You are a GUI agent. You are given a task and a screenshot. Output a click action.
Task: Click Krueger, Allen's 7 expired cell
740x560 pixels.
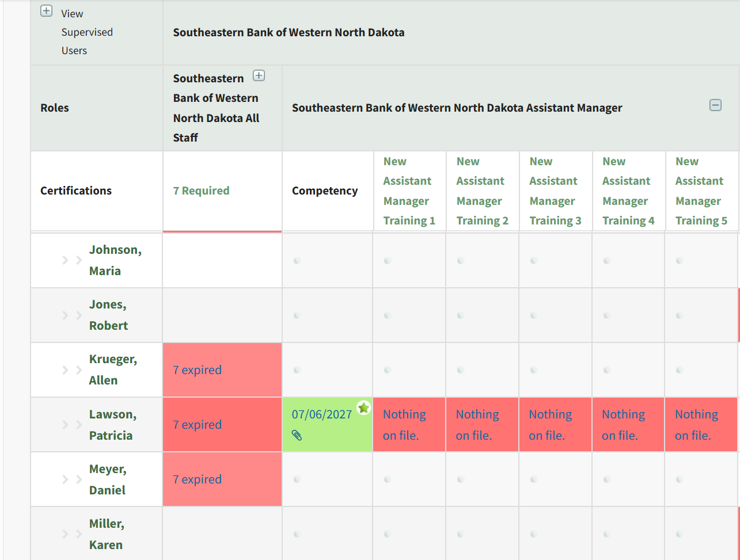(x=222, y=370)
